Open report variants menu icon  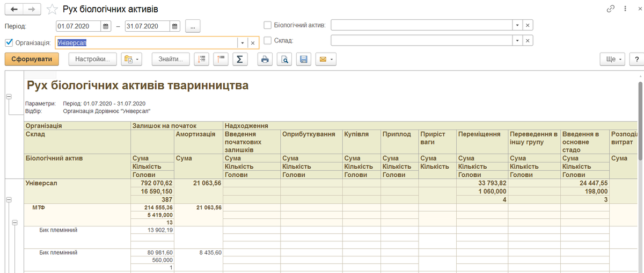[x=131, y=60]
